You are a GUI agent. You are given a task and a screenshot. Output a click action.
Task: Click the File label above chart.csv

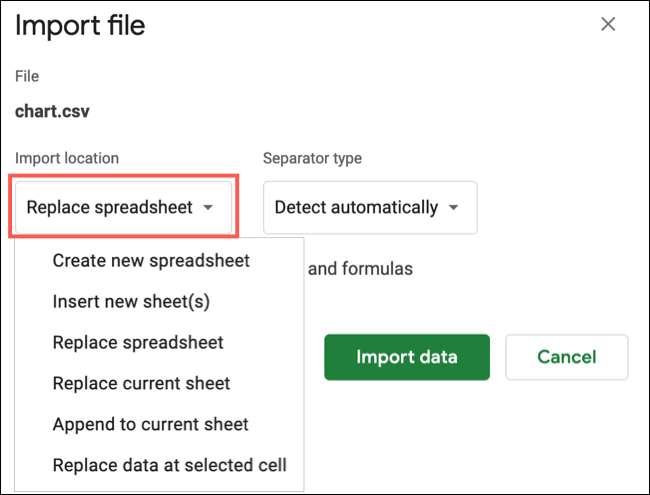pyautogui.click(x=27, y=76)
